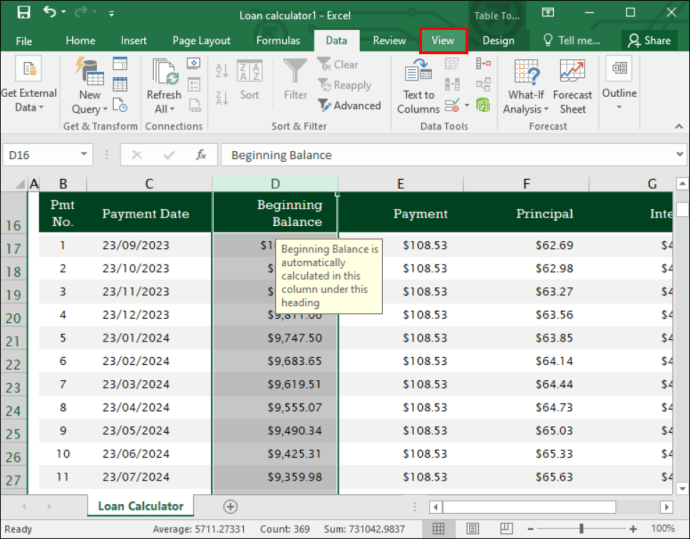Click the Advanced filter button
690x539 pixels.
(x=349, y=106)
